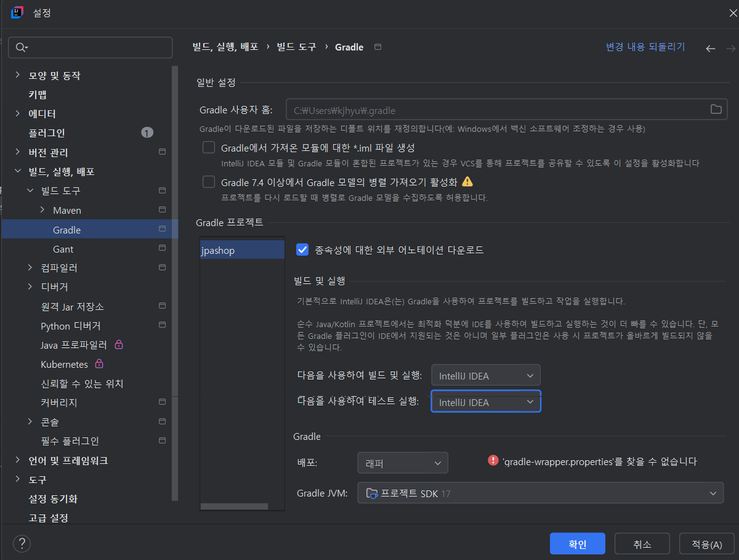This screenshot has width=739, height=560.
Task: Click the project-level marker icon beside Gradle breadcrumb
Action: tap(378, 47)
